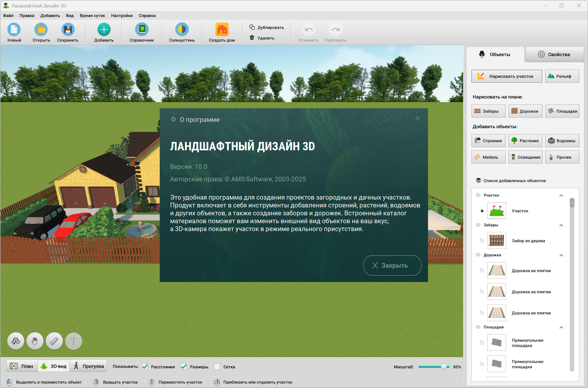Viewport: 588px width, 388px height.
Task: Click the Справочник toolbar icon
Action: [x=142, y=30]
